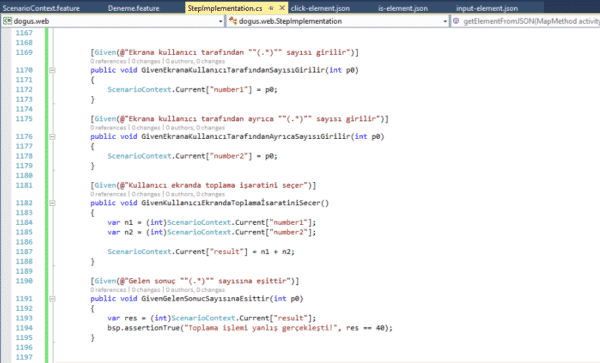600x363 pixels.
Task: Click bsp.assertionTrue on line 1194
Action: [x=143, y=328]
